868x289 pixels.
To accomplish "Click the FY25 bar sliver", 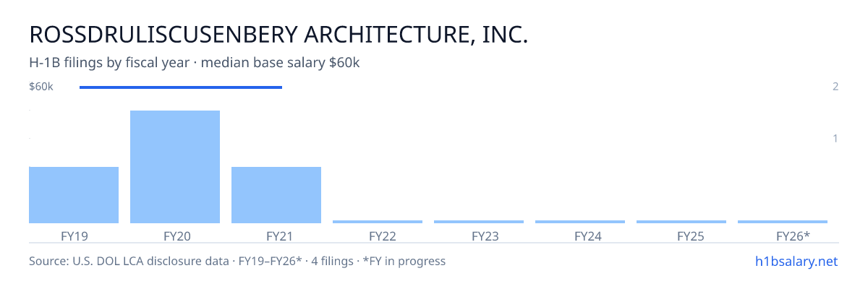I will [681, 222].
